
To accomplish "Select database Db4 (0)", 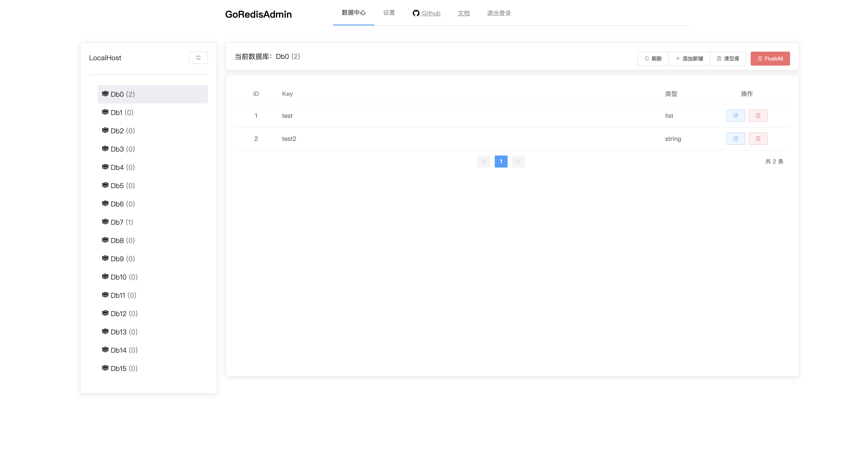I will point(153,167).
